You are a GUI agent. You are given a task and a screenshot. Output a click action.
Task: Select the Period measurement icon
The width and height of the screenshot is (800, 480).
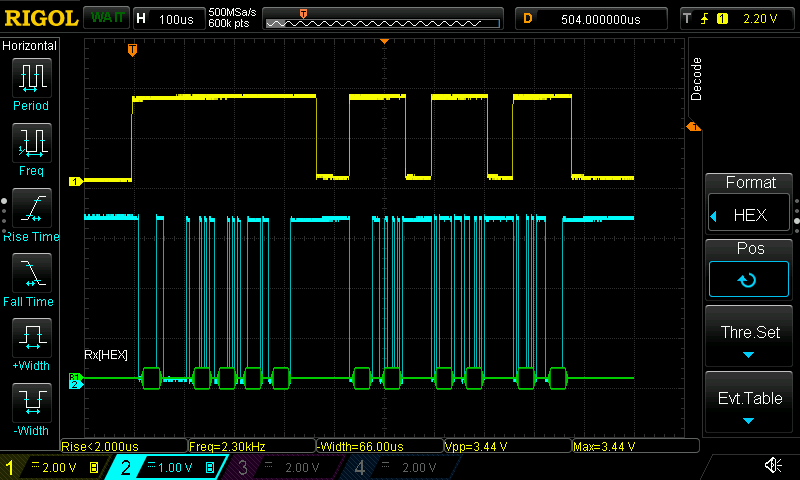(32, 78)
